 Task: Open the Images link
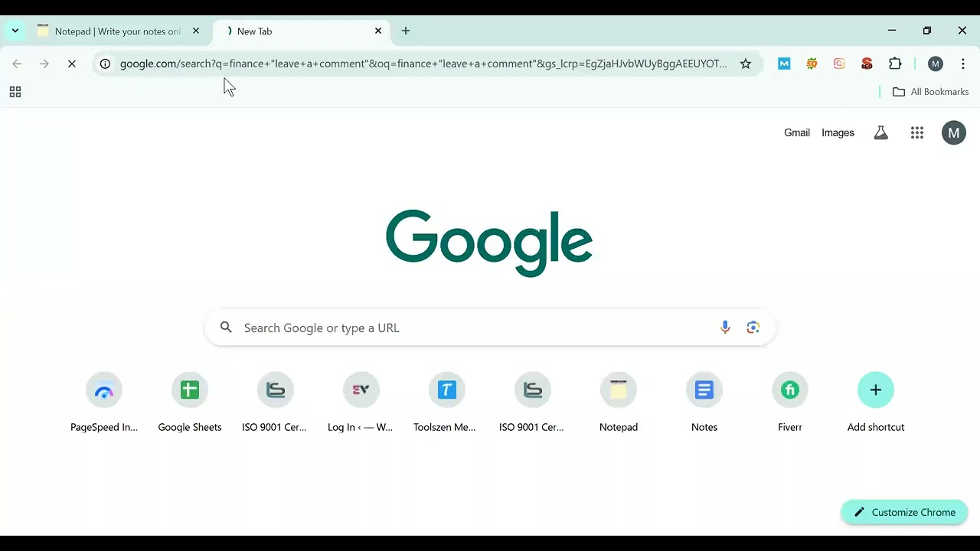(x=838, y=132)
